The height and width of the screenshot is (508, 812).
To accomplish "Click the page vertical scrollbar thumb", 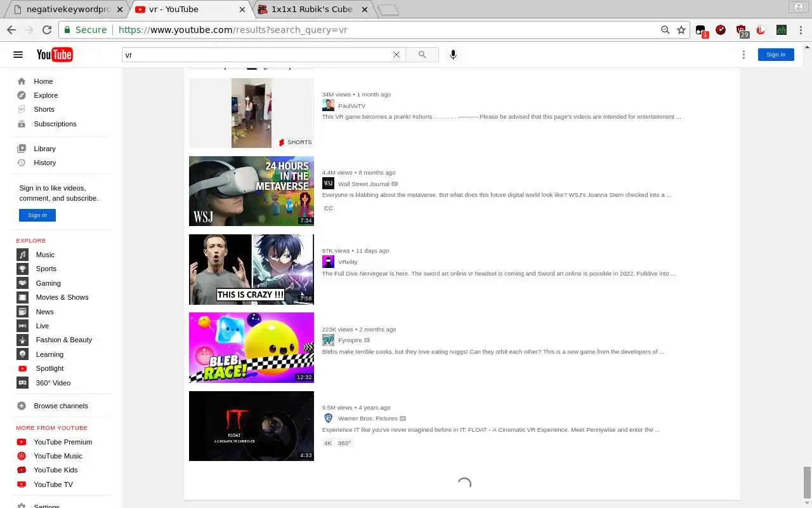I will pos(808,483).
